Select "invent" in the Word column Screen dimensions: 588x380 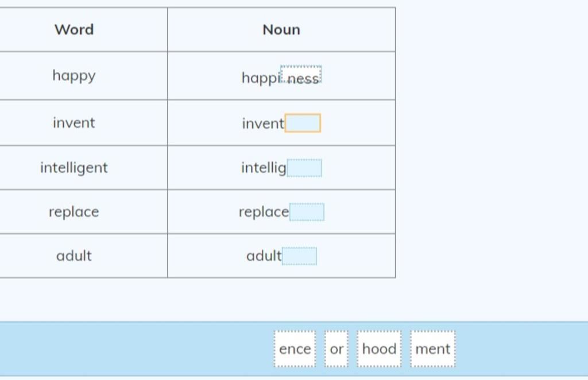(74, 123)
